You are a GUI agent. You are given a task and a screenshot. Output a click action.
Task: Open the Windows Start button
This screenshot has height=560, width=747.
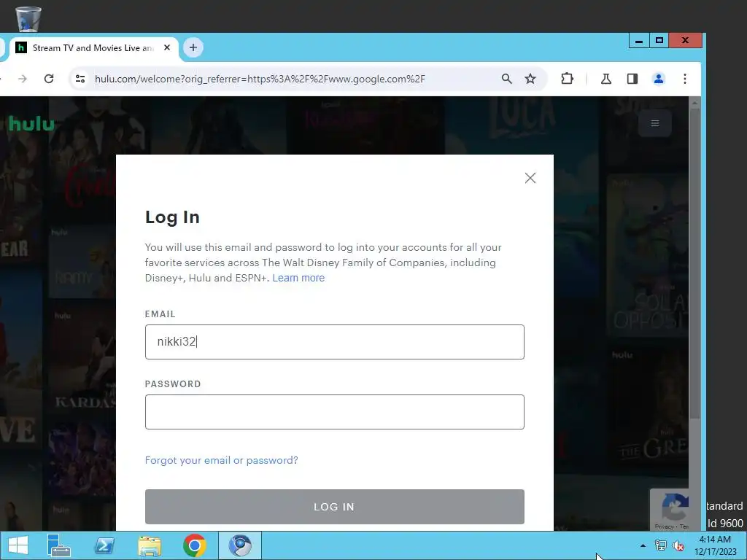(18, 545)
